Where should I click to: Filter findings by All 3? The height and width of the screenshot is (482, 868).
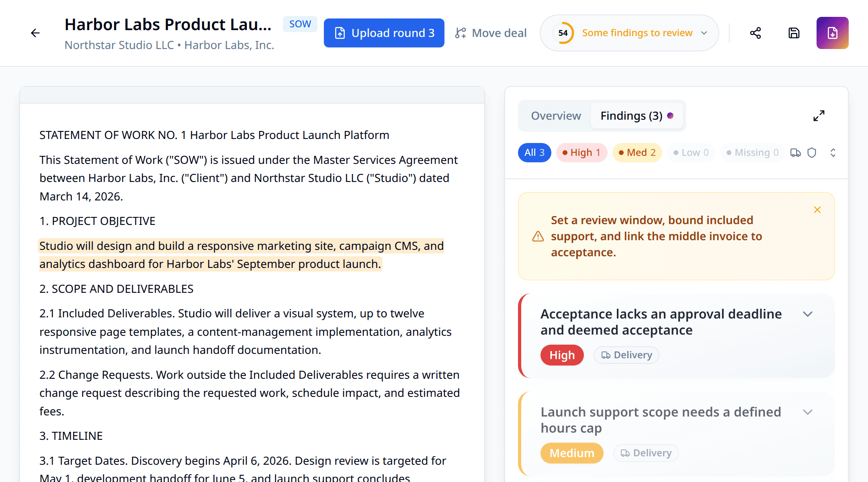[534, 153]
